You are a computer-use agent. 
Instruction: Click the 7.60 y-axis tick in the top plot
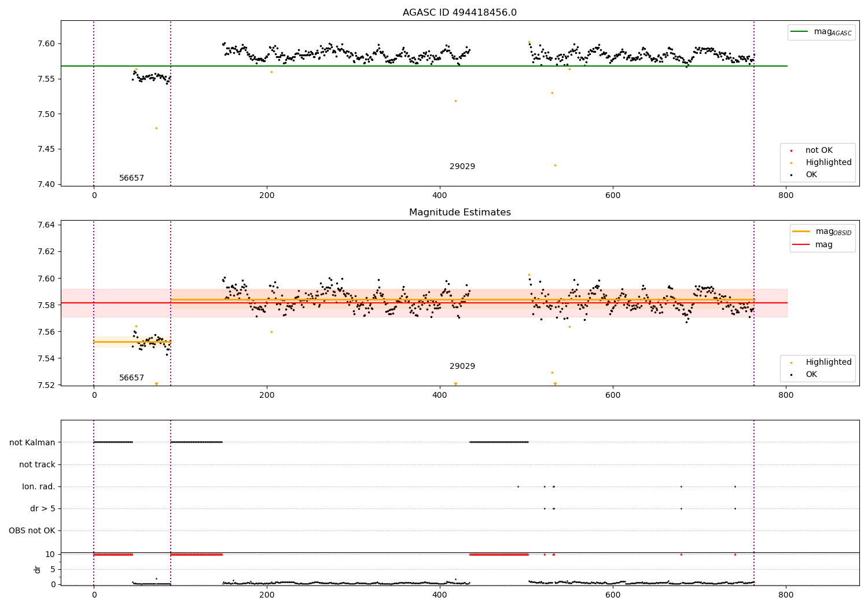(46, 43)
